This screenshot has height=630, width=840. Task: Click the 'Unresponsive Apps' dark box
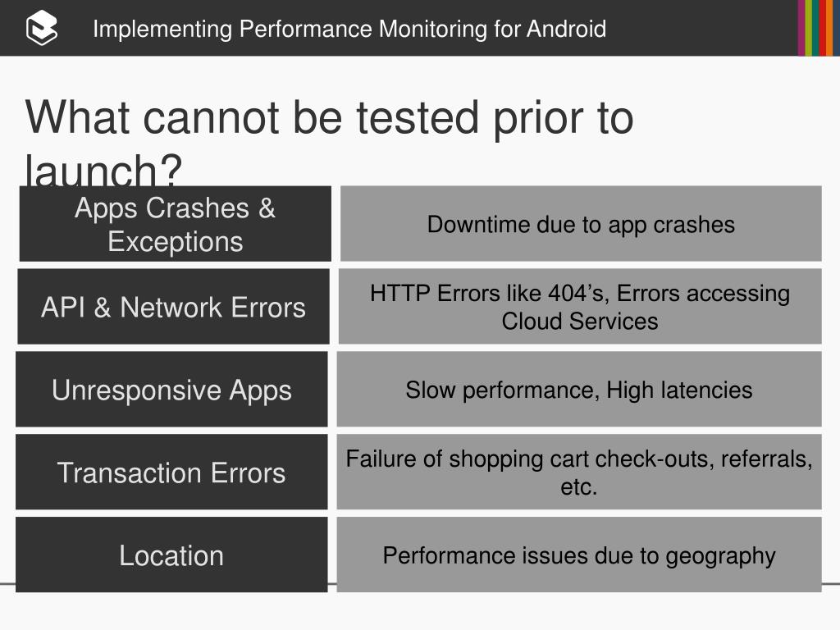(x=171, y=390)
